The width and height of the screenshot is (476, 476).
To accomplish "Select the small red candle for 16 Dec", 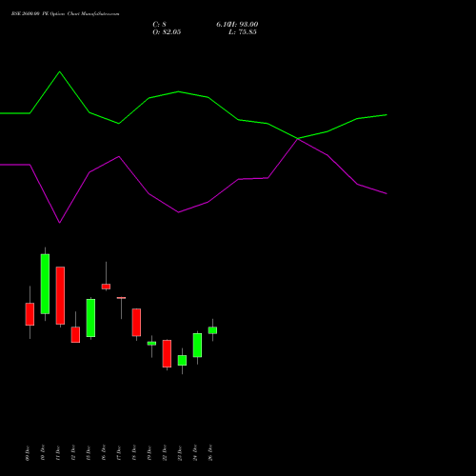I will pyautogui.click(x=106, y=287).
